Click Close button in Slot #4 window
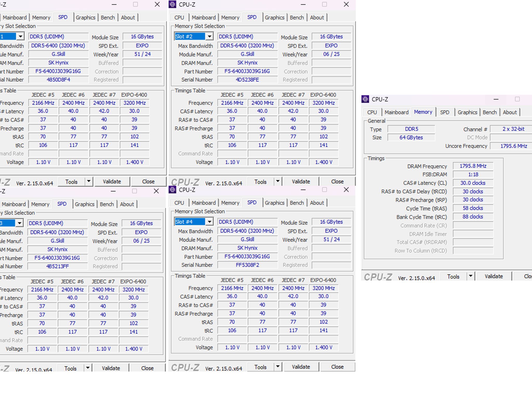This screenshot has height=399, width=532. tap(337, 367)
